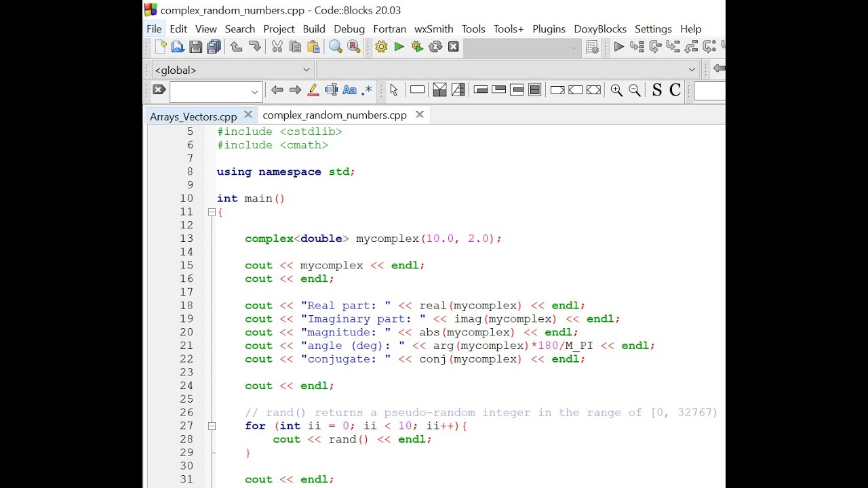Zoom out with magnifier minus icon
This screenshot has width=868, height=488.
point(635,90)
